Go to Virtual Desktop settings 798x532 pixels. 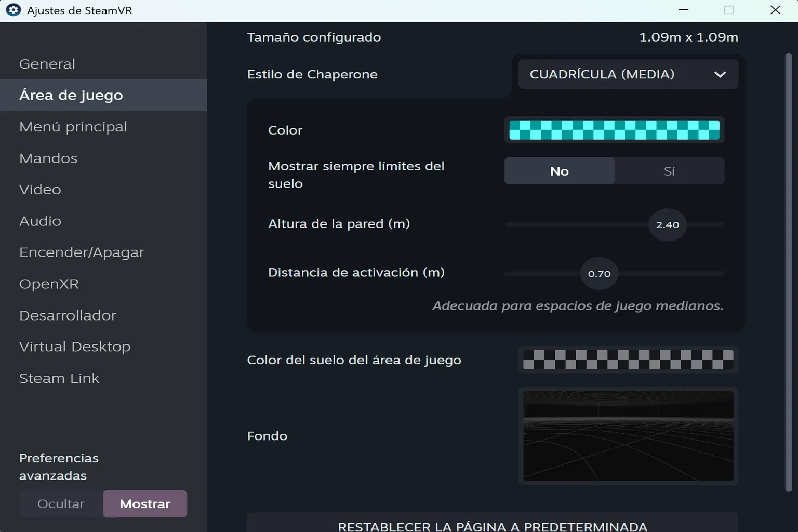click(x=103, y=347)
